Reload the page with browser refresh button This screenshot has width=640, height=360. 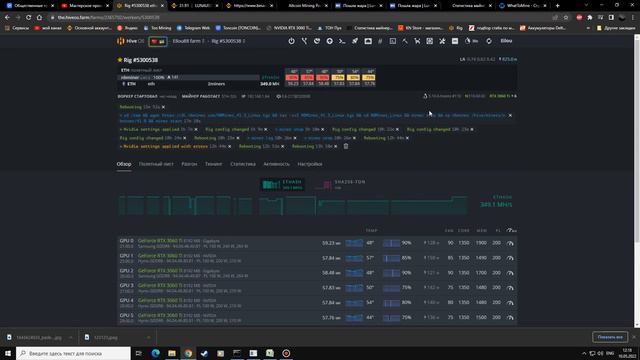point(29,18)
